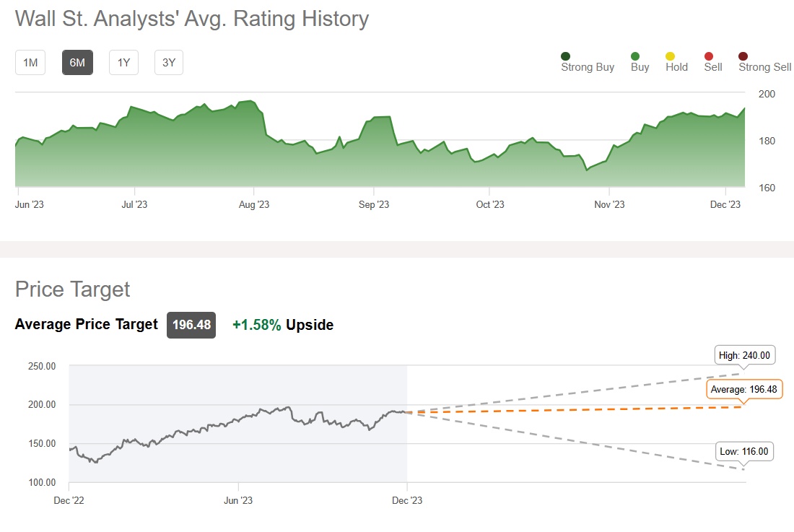Click the Low: 116.00 target label
Image resolution: width=794 pixels, height=532 pixels.
pyautogui.click(x=746, y=452)
